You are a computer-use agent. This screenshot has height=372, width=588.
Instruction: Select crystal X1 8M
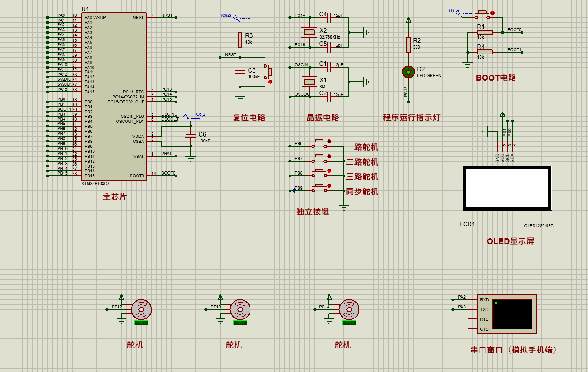pyautogui.click(x=309, y=82)
